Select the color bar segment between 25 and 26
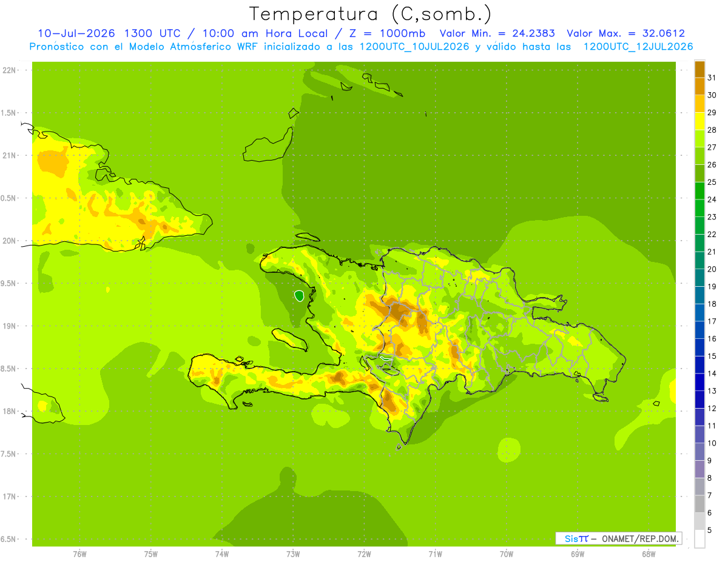This screenshot has width=728, height=562. click(699, 173)
